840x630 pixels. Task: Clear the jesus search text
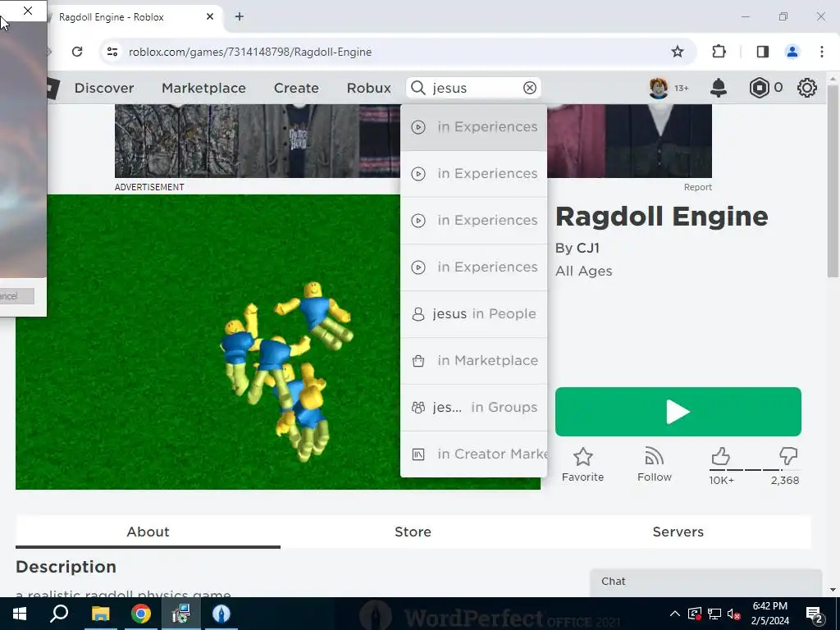tap(530, 88)
